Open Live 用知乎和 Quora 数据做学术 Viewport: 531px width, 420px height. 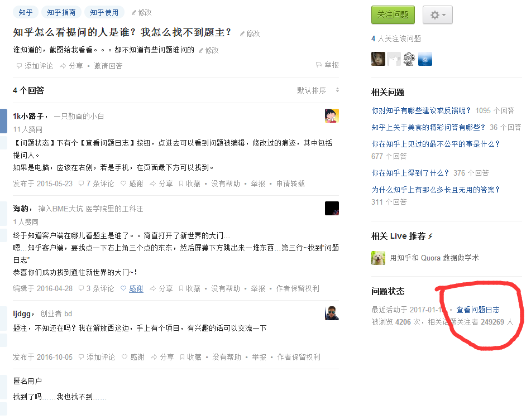tap(434, 258)
